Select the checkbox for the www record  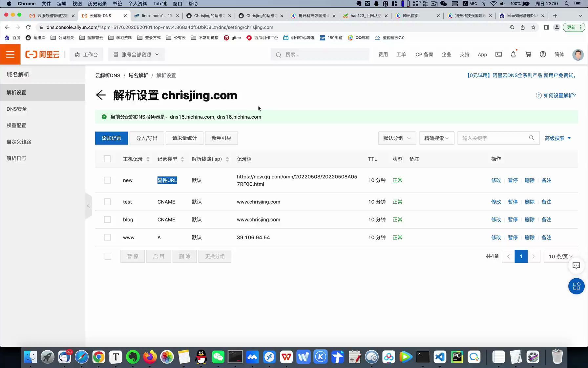[107, 237]
